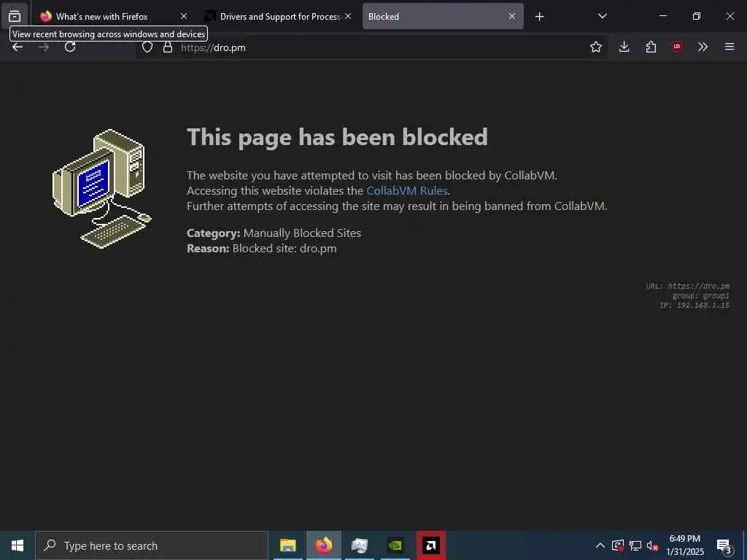Open the Extensions puzzle menu
This screenshot has height=560, width=747.
coord(651,47)
